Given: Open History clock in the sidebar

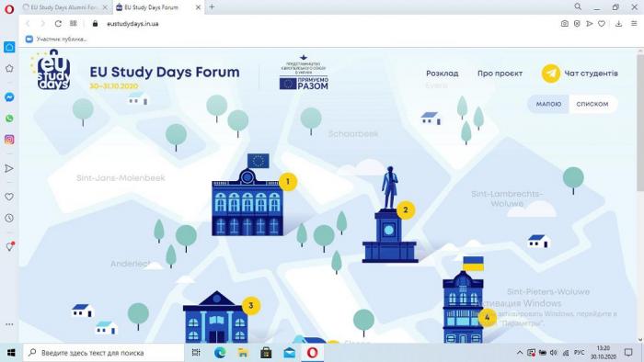Looking at the screenshot, I should click(9, 218).
